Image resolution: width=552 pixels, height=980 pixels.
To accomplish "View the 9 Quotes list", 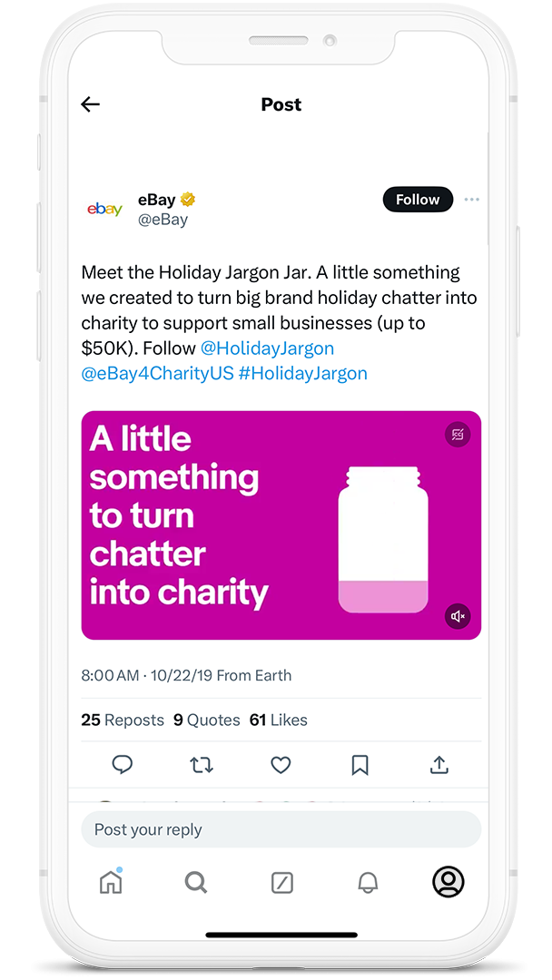I will tap(207, 720).
